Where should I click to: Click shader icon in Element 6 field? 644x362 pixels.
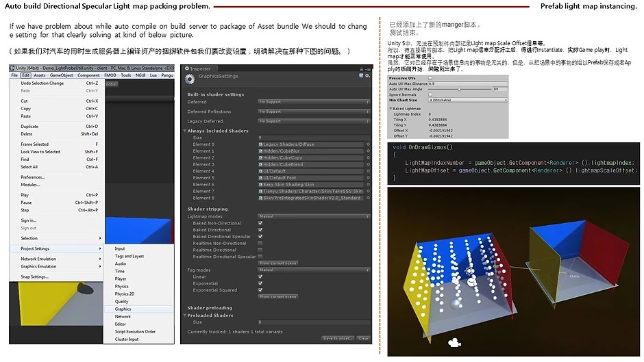(x=261, y=185)
